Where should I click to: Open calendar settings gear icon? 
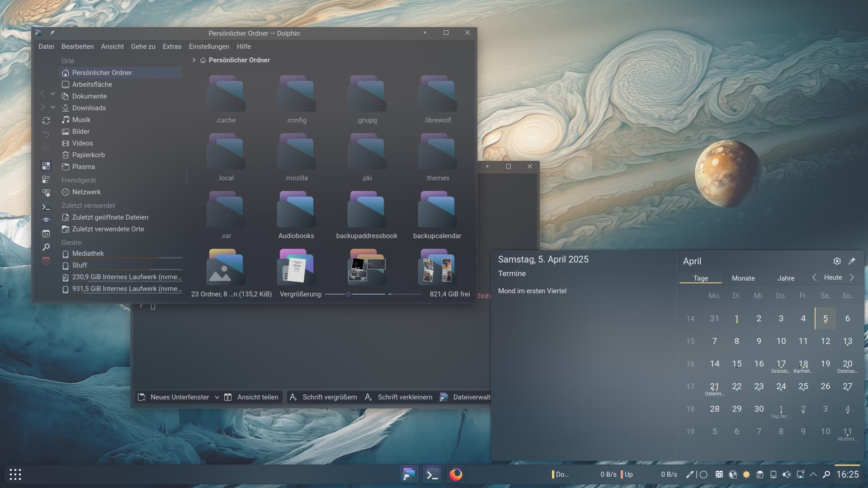click(x=837, y=261)
